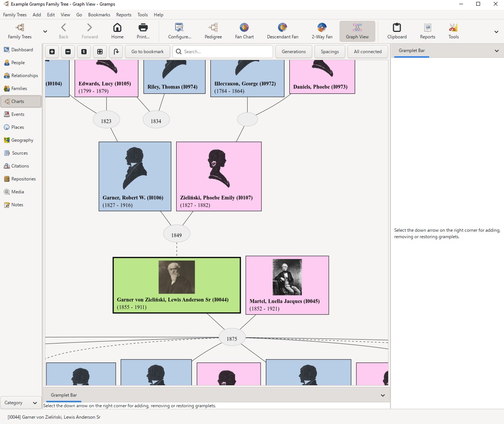Open the Print dialog
The height and width of the screenshot is (424, 504).
(x=143, y=31)
